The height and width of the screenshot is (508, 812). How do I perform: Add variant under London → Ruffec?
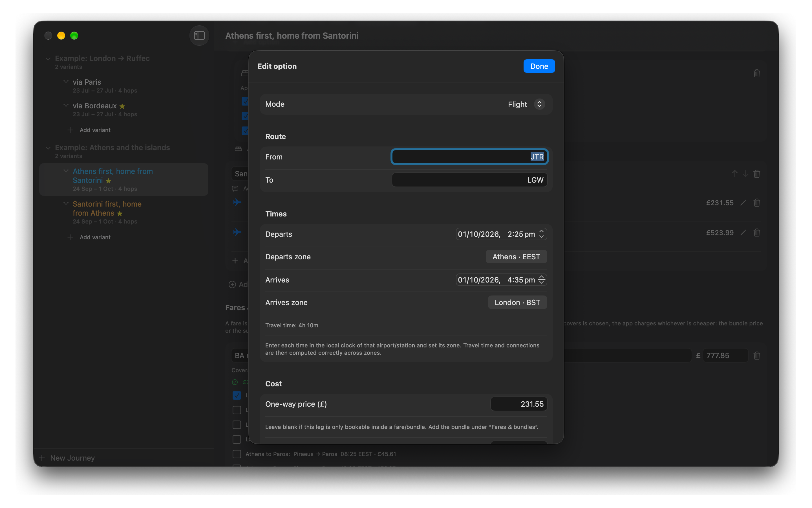click(89, 130)
